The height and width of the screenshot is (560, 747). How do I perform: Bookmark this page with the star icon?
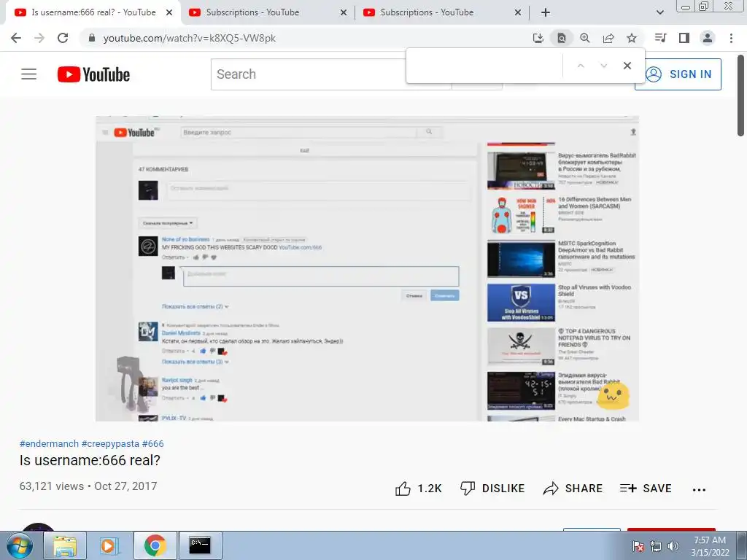(632, 38)
